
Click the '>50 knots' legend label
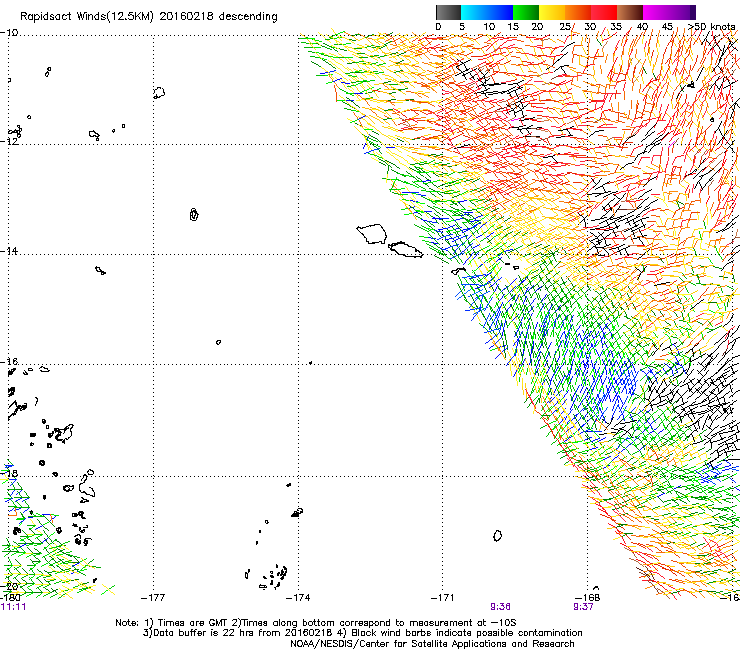click(711, 26)
